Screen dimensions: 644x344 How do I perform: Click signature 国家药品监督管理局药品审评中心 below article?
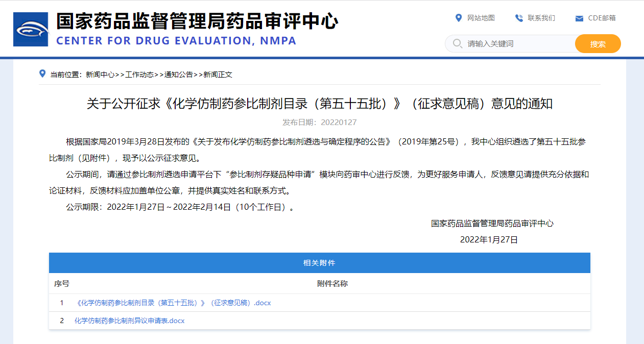[492, 223]
